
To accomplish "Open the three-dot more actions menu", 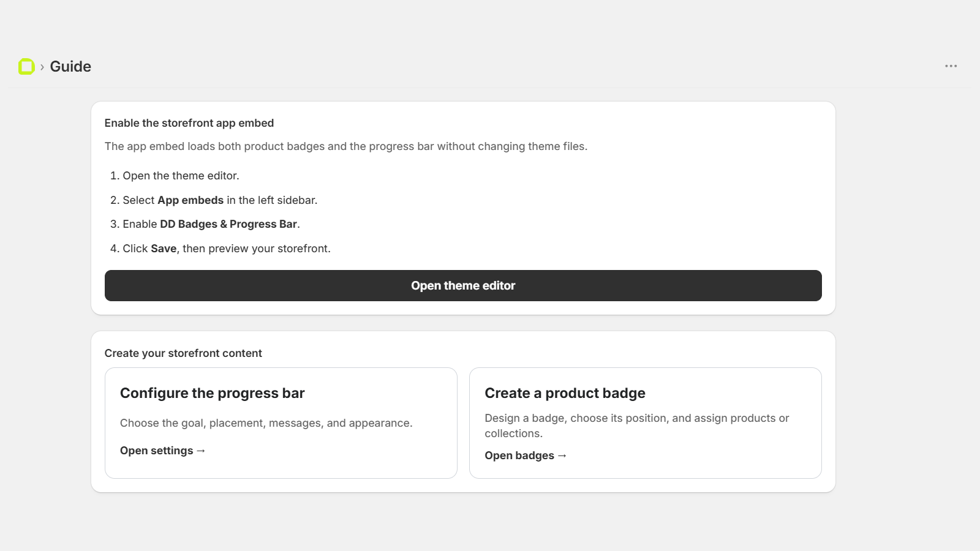I will (x=951, y=66).
